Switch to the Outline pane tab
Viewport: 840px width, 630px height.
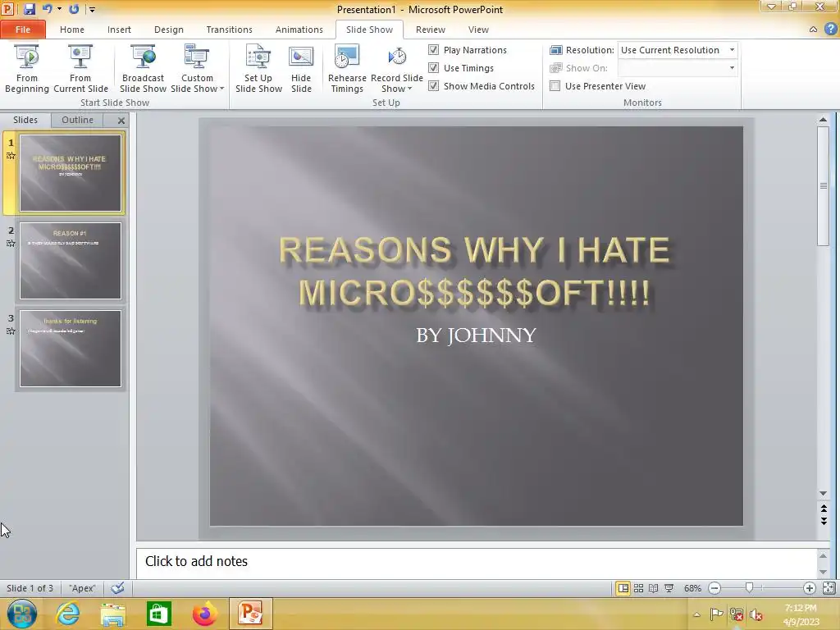pos(77,120)
